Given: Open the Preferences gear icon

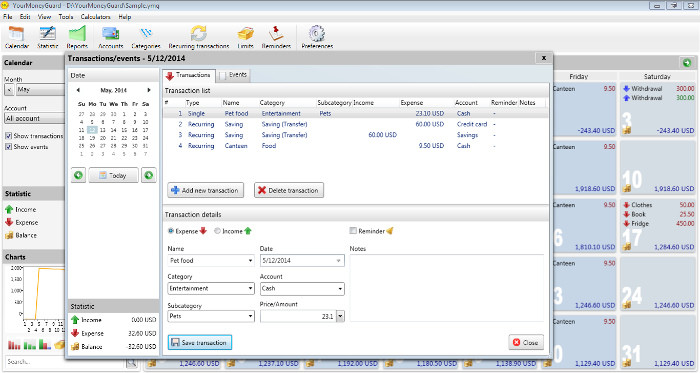Looking at the screenshot, I should click(317, 37).
